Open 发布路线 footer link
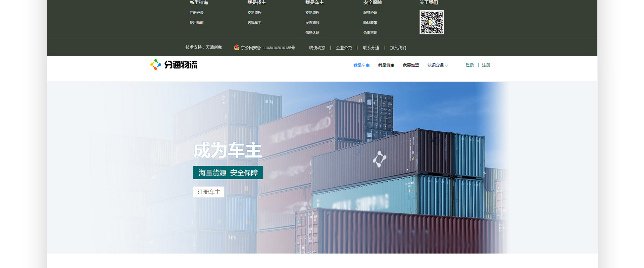 tap(312, 23)
